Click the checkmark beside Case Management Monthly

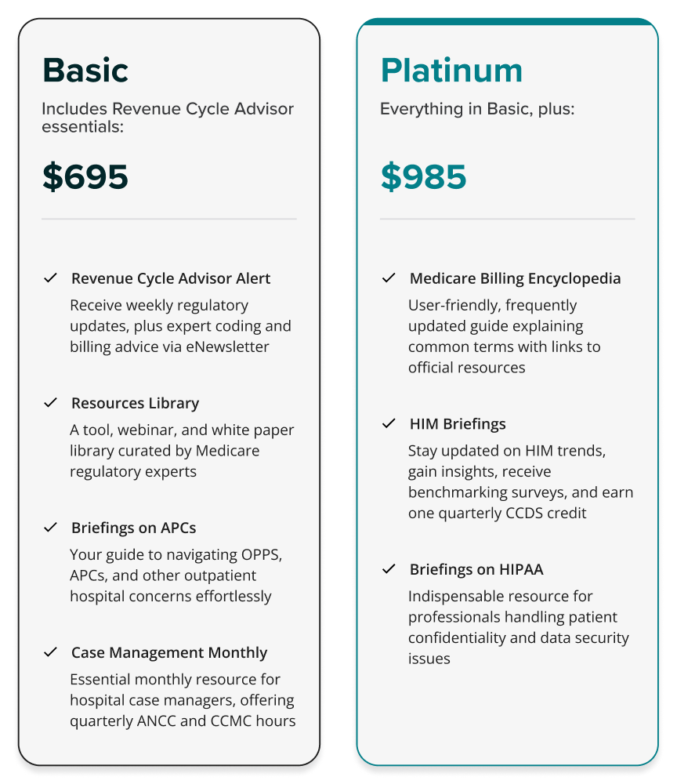pyautogui.click(x=50, y=652)
